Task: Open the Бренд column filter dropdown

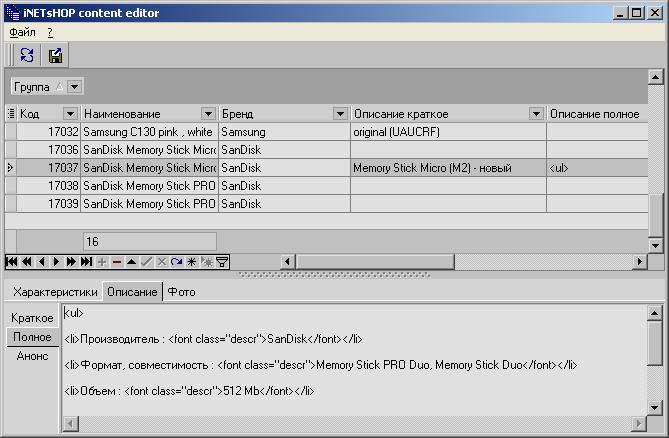Action: (340, 113)
